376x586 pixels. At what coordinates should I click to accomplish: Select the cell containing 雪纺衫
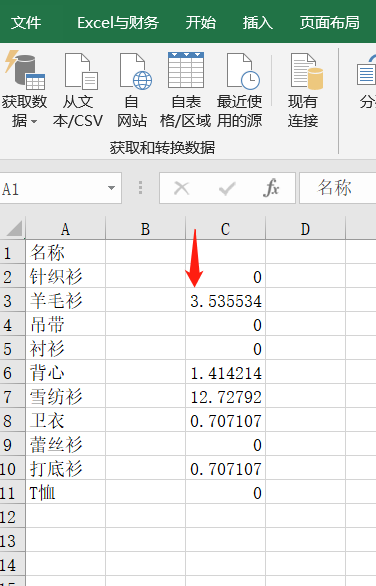tap(65, 396)
